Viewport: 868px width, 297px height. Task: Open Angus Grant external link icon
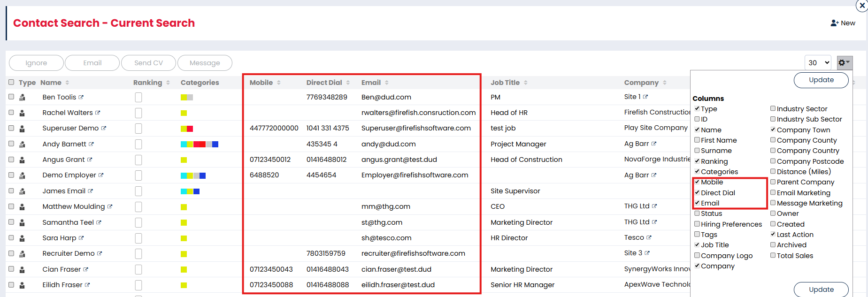90,160
